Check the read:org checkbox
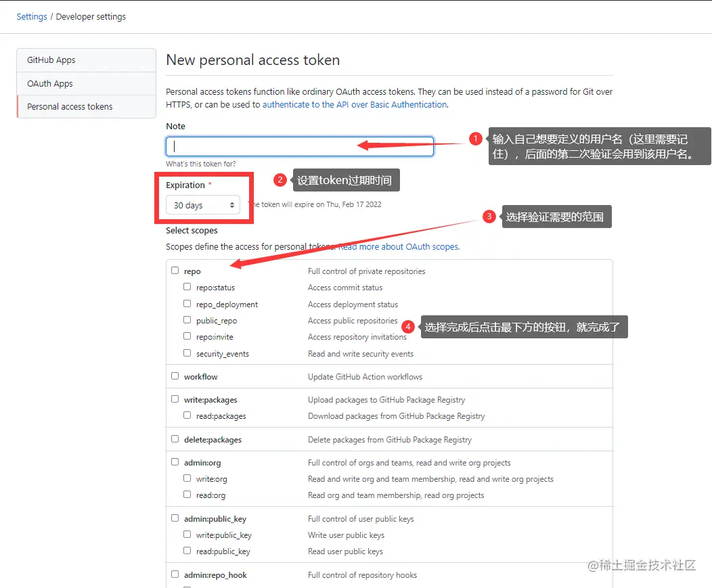 pyautogui.click(x=187, y=495)
